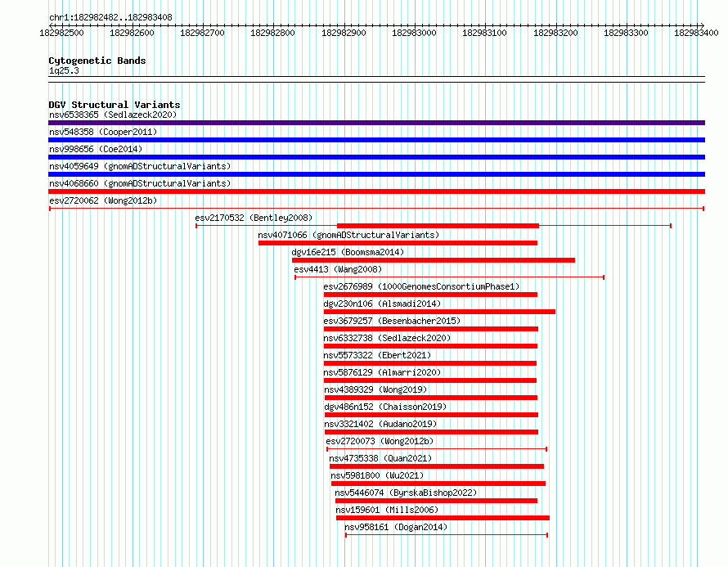The width and height of the screenshot is (728, 567).
Task: Open the nsv548358 (Cooper2011) label
Action: click(103, 132)
